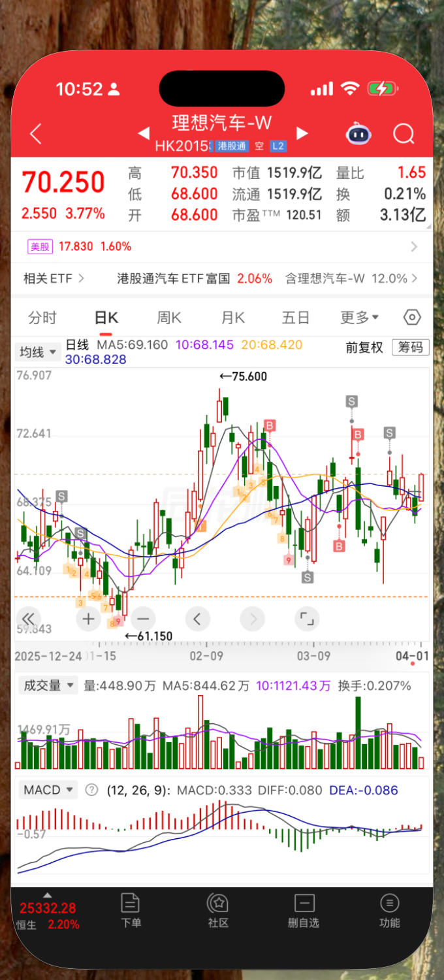Expand the 恒生 index bar arrow

[x=46, y=895]
